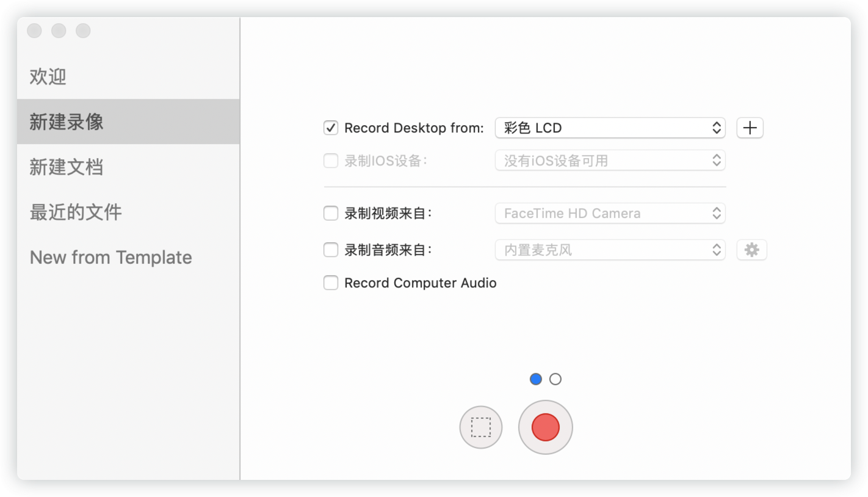The image size is (868, 497).
Task: Open the 内置麦克风 audio source dropdown
Action: click(610, 250)
